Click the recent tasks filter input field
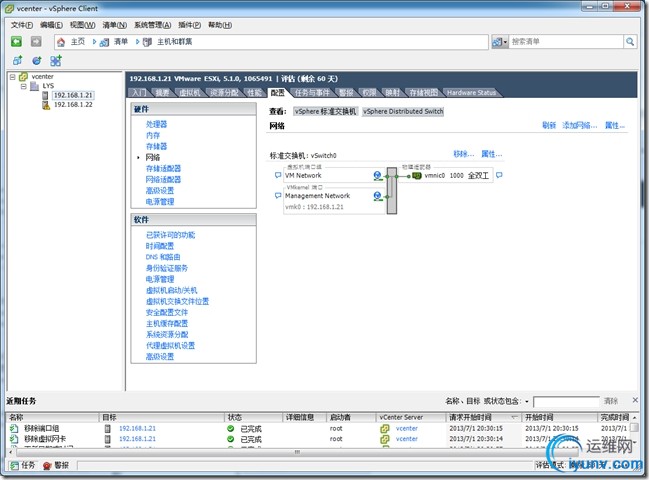The image size is (649, 480). tap(566, 401)
